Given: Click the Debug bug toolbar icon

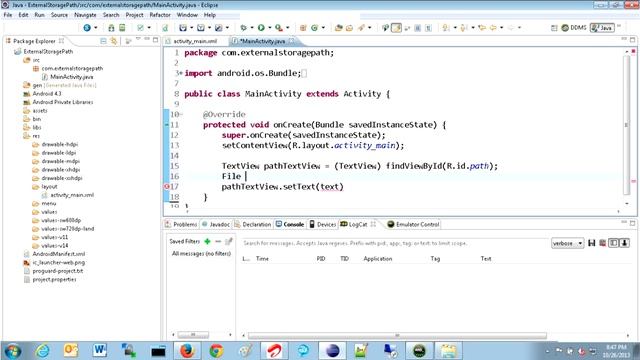Looking at the screenshot, I should tap(244, 28).
